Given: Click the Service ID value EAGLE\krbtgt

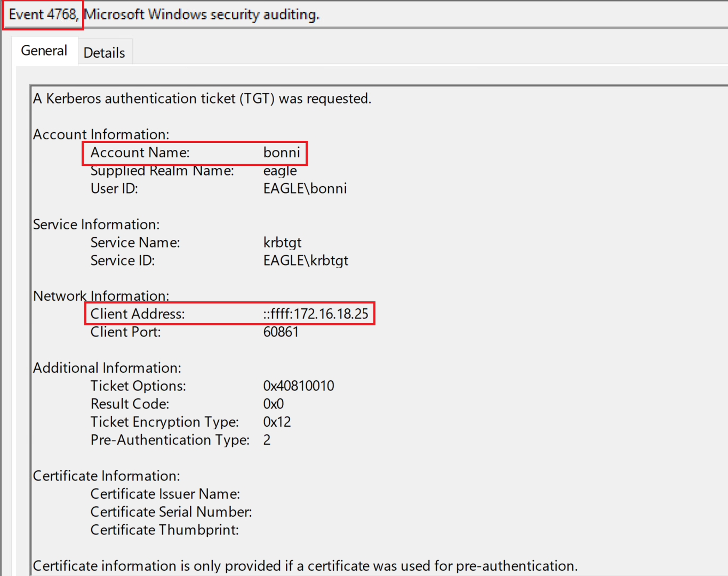Looking at the screenshot, I should click(306, 260).
